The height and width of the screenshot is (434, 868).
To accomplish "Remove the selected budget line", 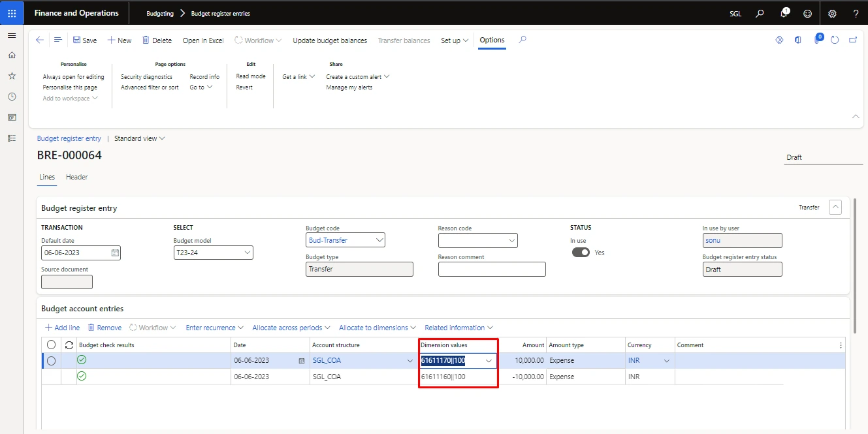I will 104,328.
